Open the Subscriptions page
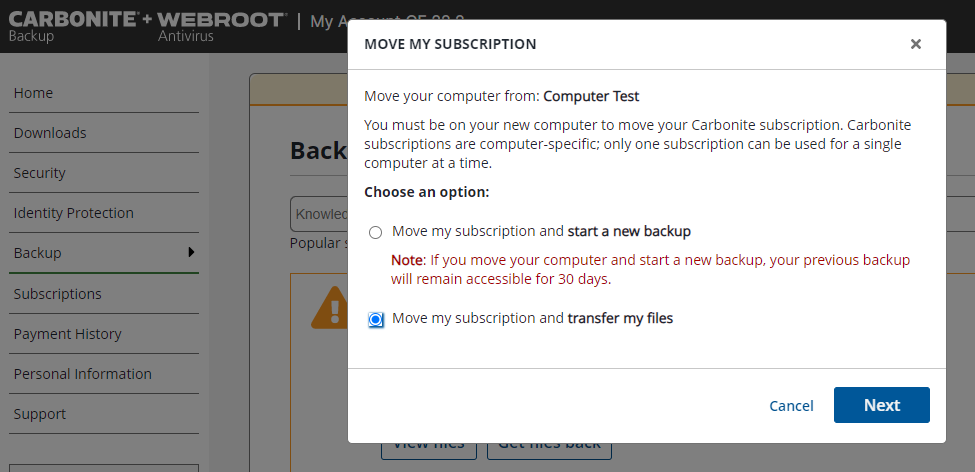 pos(57,294)
